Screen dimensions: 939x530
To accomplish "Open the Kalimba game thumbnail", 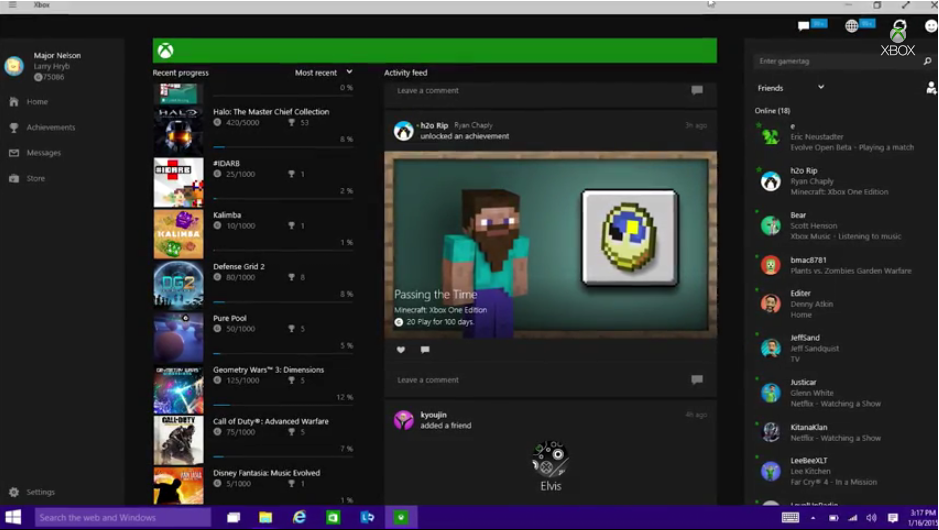I will (x=178, y=234).
